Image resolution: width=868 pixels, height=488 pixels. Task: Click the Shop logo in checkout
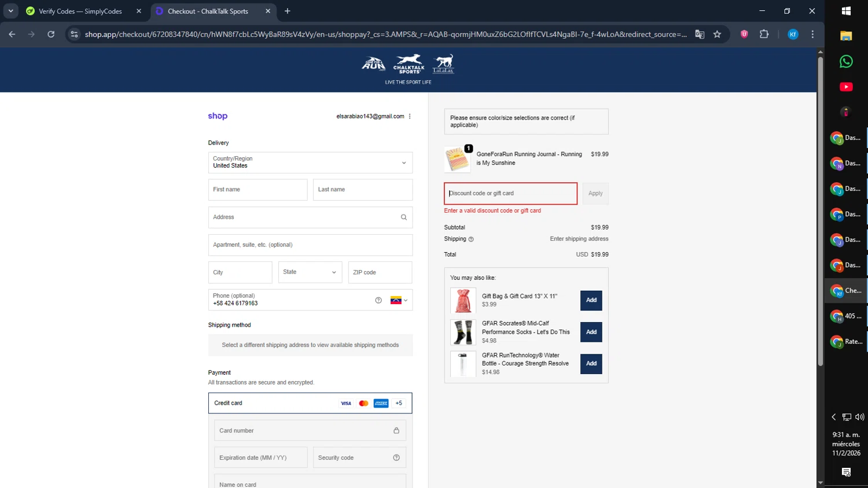click(x=218, y=116)
